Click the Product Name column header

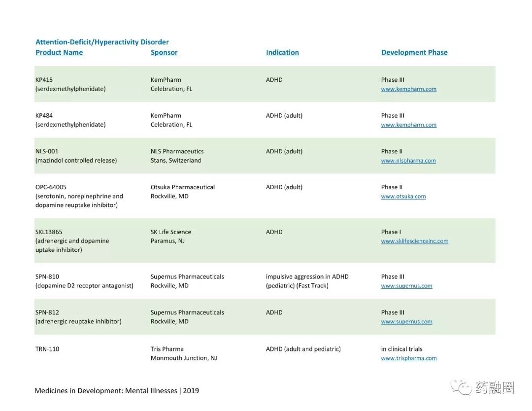pos(59,52)
